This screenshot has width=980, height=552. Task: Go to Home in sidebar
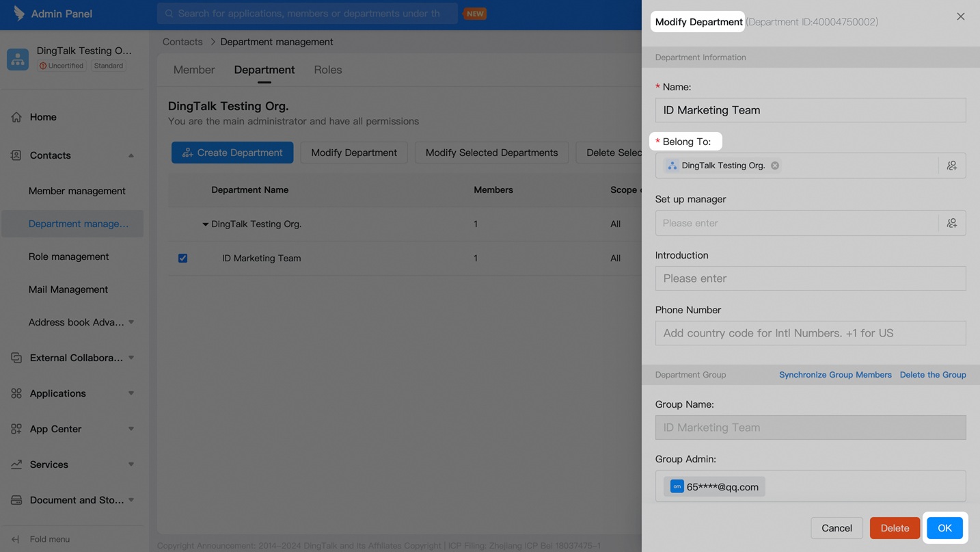[x=43, y=117]
